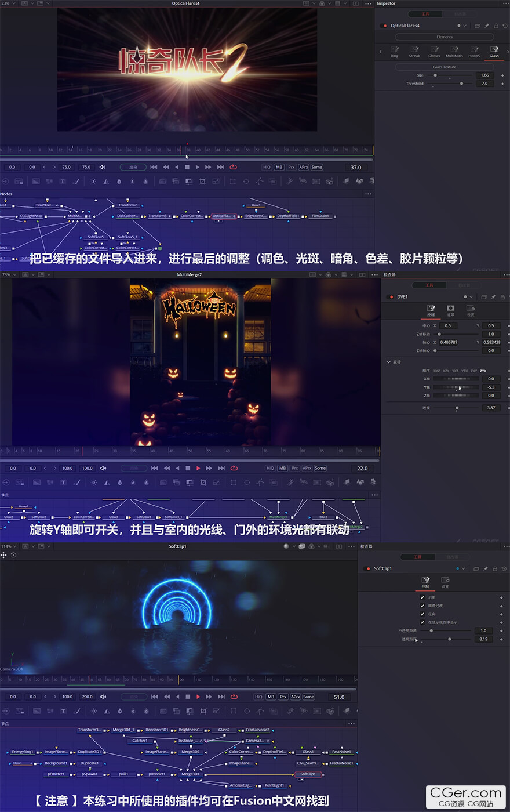Select Ellipse mask tool in MultiMerge2 panel toolbar
This screenshot has height=812, width=510.
[x=247, y=483]
